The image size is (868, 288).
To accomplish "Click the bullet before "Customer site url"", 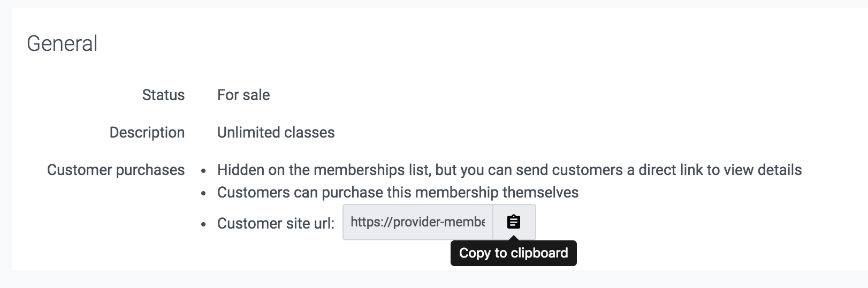I will [x=203, y=224].
